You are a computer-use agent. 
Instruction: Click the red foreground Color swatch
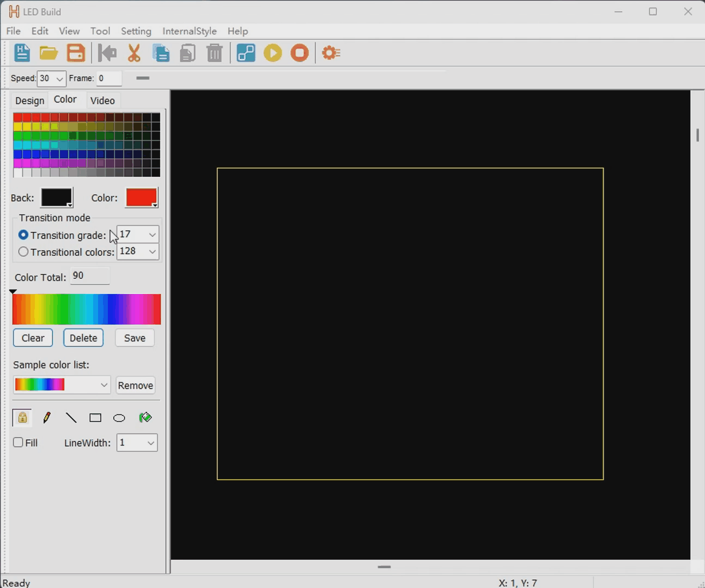[x=141, y=197]
